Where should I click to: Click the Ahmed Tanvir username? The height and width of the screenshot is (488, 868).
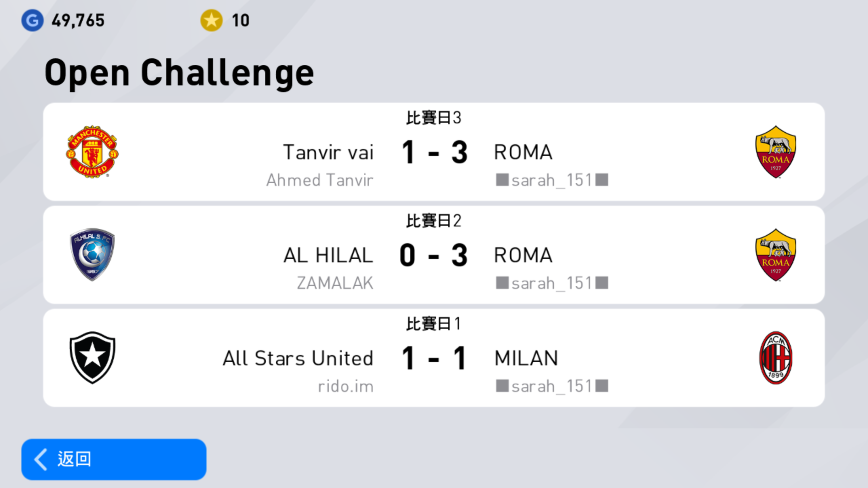point(320,180)
